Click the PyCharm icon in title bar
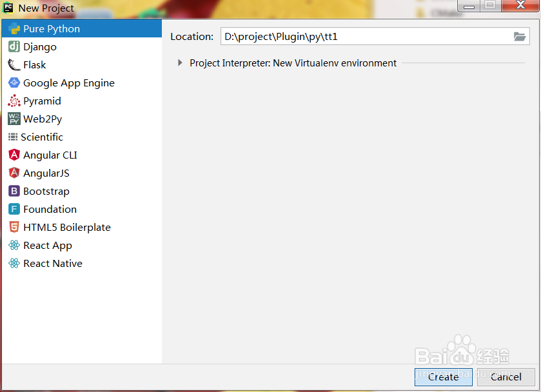The image size is (541, 392). (x=8, y=8)
